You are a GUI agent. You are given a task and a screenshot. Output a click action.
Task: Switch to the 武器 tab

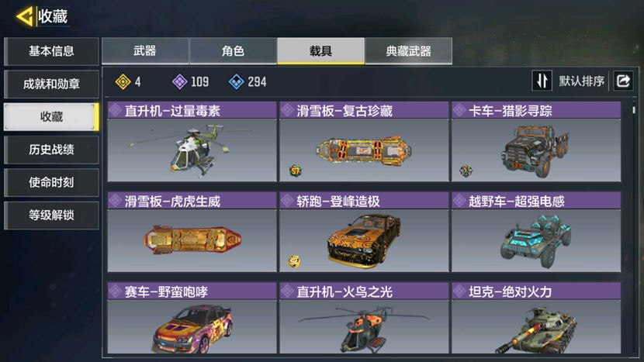[145, 51]
